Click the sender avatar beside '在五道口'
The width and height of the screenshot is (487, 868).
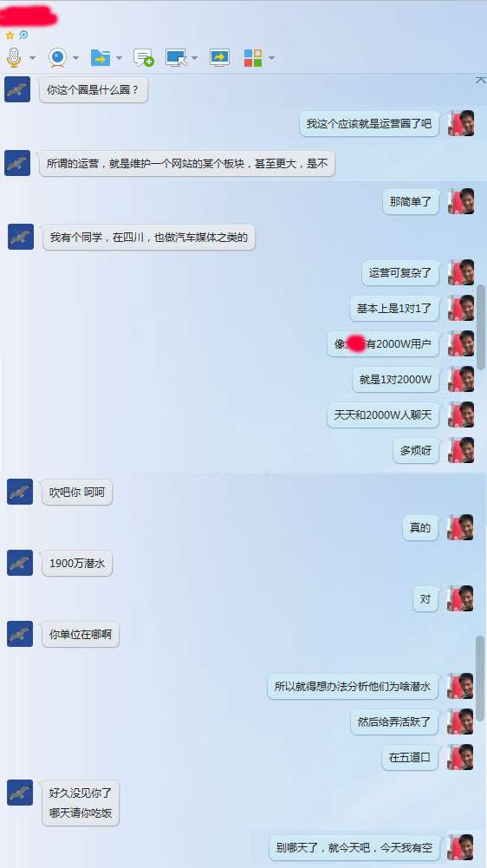[460, 757]
